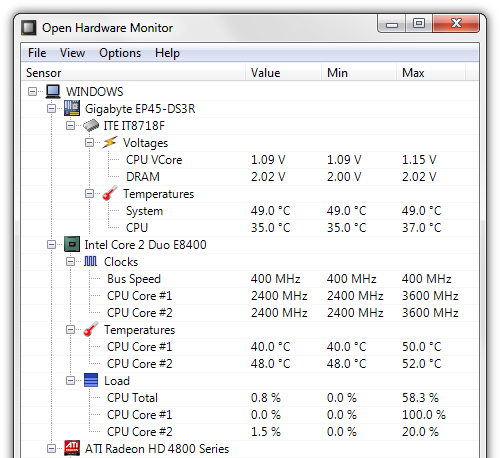Select CPU Core #1 load row label
Viewport: 500px width, 458px height.
tap(140, 415)
